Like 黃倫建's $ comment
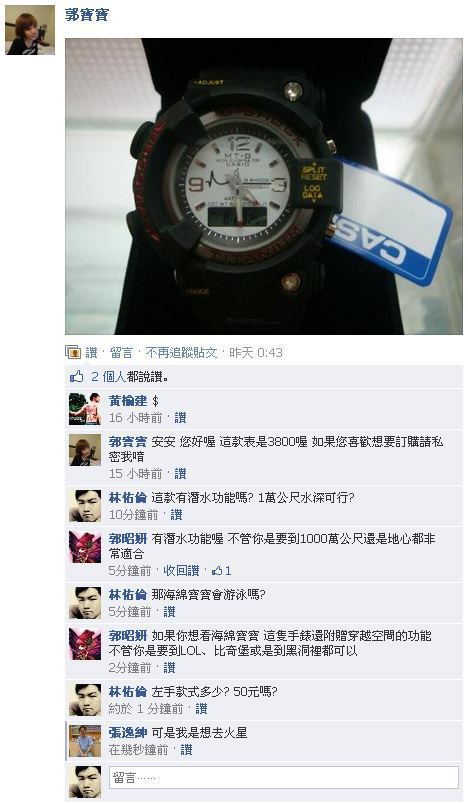468x804 pixels. tap(180, 418)
